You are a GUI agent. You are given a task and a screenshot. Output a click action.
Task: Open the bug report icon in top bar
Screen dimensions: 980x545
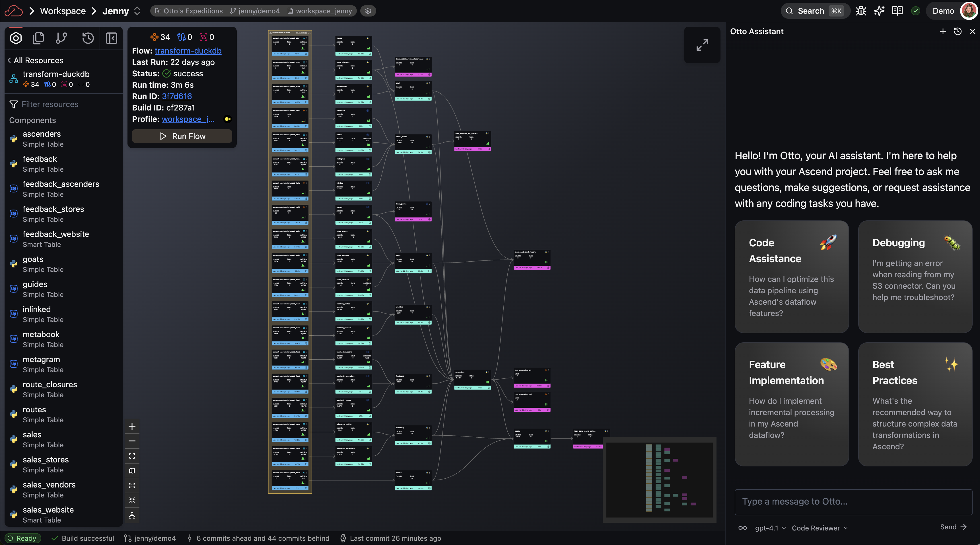click(x=861, y=11)
